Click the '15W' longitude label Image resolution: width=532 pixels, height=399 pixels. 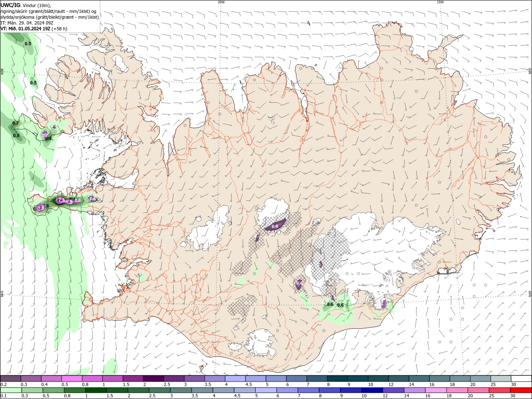440,2
